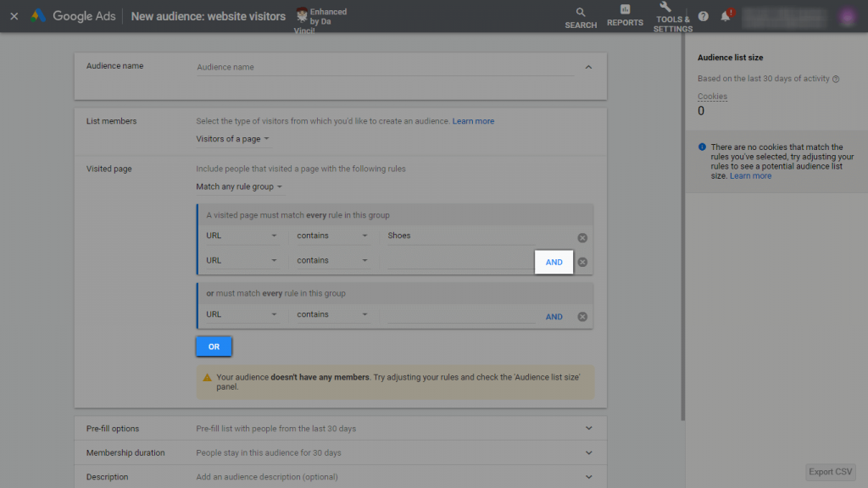This screenshot has width=868, height=488.
Task: Collapse the Audience name section
Action: tap(588, 67)
